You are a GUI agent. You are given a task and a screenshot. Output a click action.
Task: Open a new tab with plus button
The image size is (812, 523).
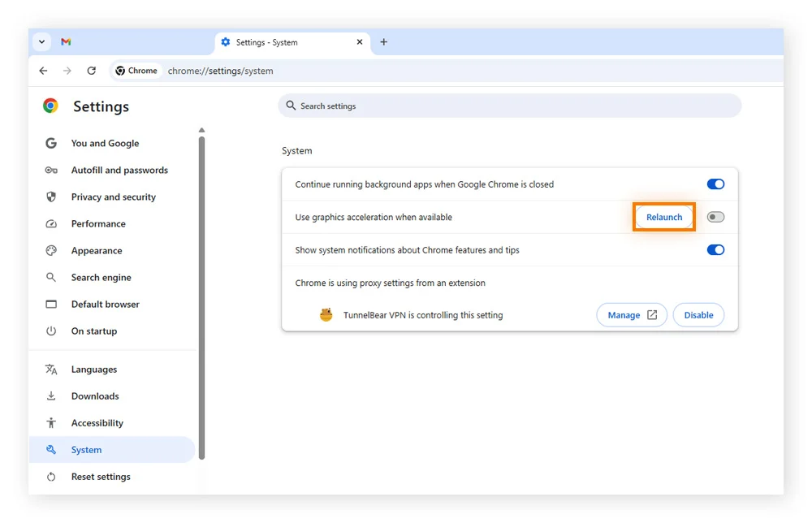(384, 42)
